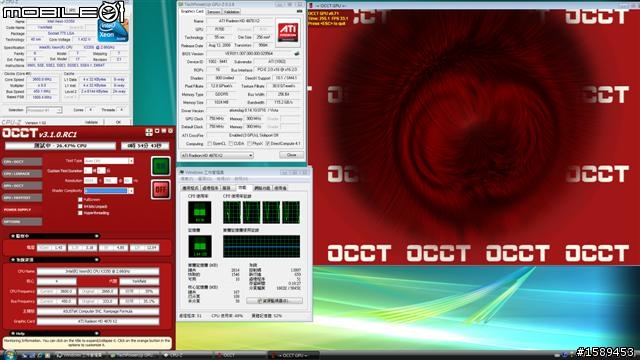Image resolution: width=640 pixels, height=360 pixels.
Task: Click the Windows Start orb
Action: click(9, 355)
